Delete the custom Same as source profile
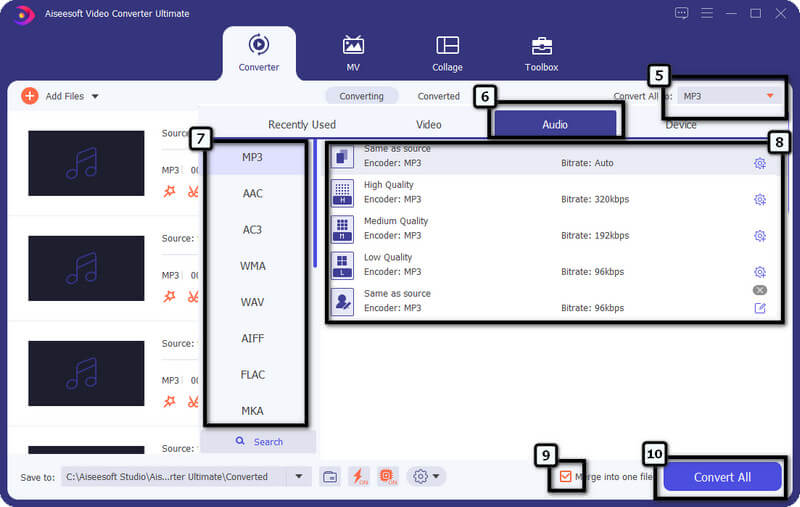800x507 pixels. tap(759, 290)
